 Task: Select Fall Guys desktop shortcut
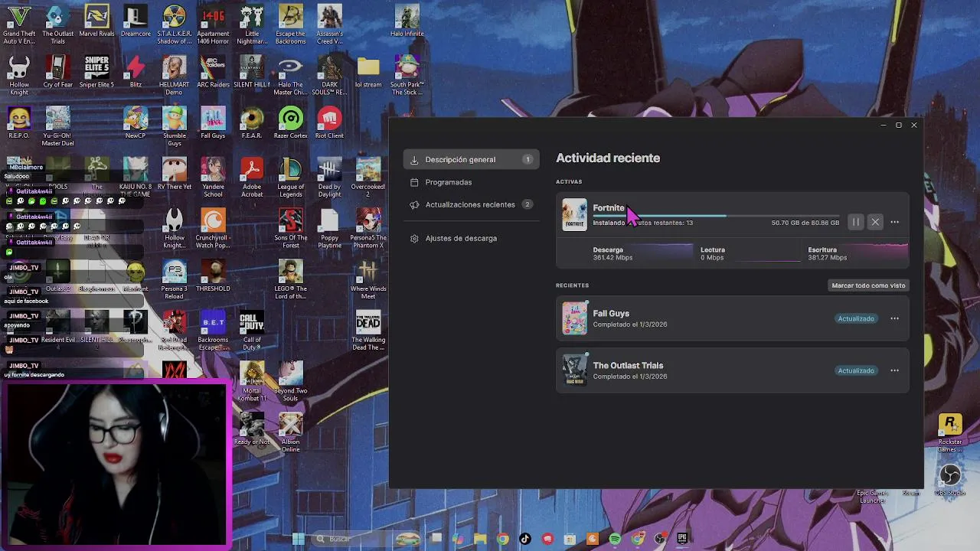tap(213, 123)
